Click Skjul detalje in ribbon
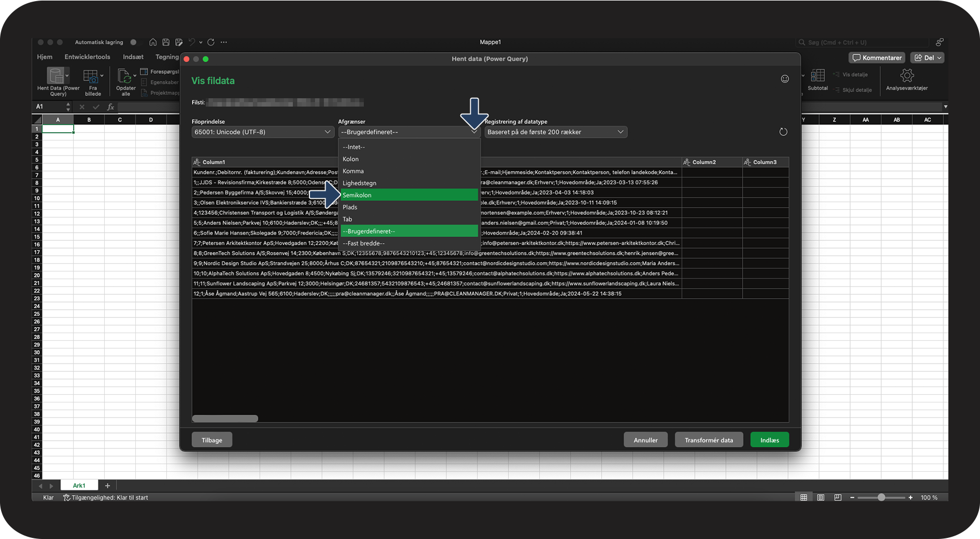The image size is (980, 539). point(853,90)
